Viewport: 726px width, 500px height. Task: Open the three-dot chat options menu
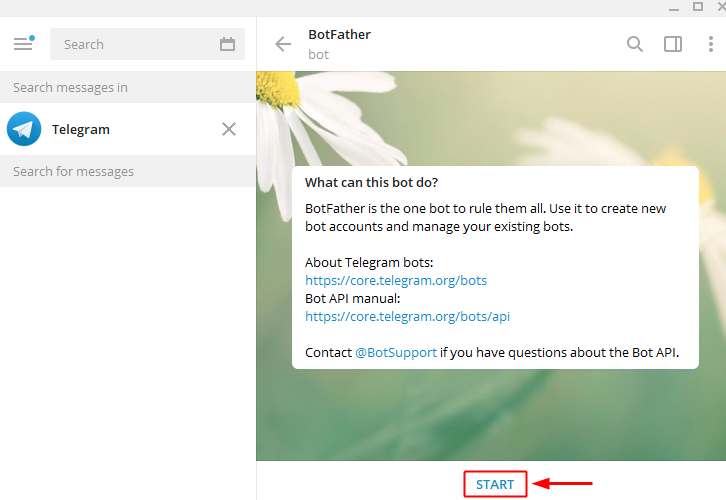coord(711,44)
